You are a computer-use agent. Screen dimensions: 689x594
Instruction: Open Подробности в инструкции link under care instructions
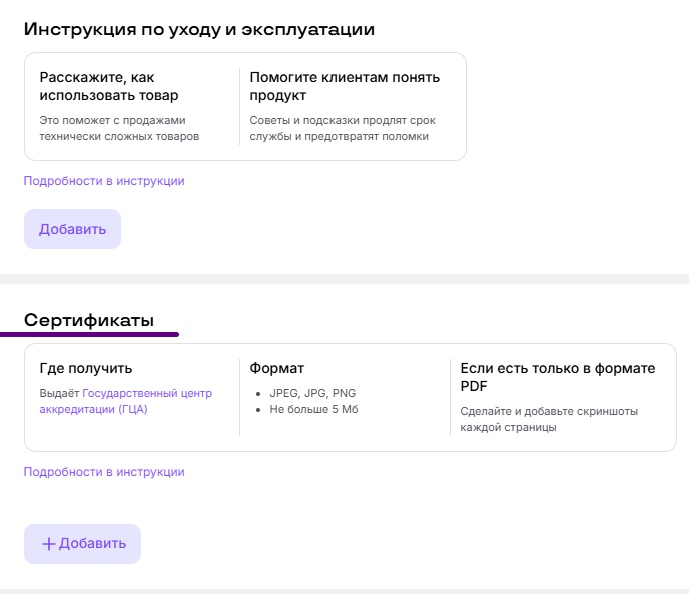[104, 181]
